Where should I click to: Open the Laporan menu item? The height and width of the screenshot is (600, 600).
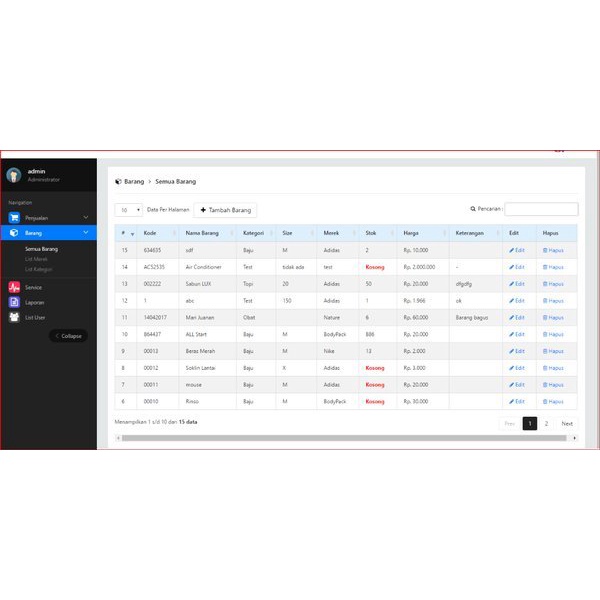point(34,303)
